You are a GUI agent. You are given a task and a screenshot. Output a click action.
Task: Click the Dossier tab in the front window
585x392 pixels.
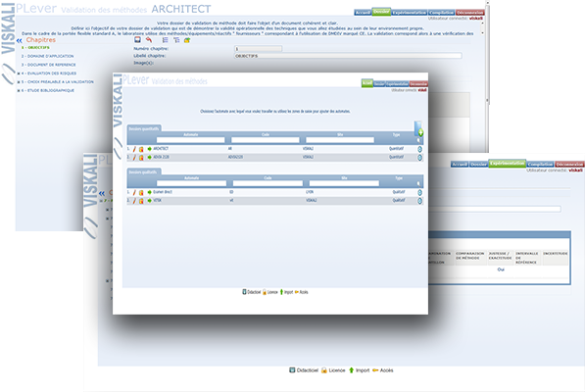379,84
